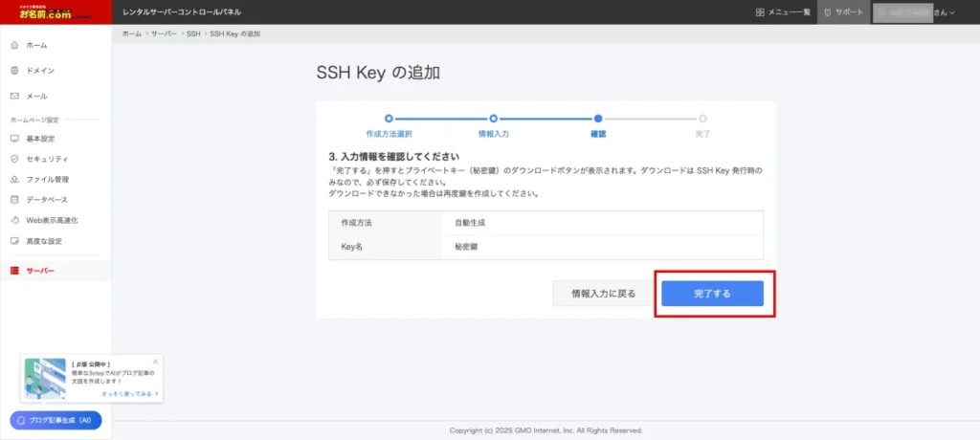
Task: Click the 基本設定 monitor icon
Action: (x=14, y=139)
